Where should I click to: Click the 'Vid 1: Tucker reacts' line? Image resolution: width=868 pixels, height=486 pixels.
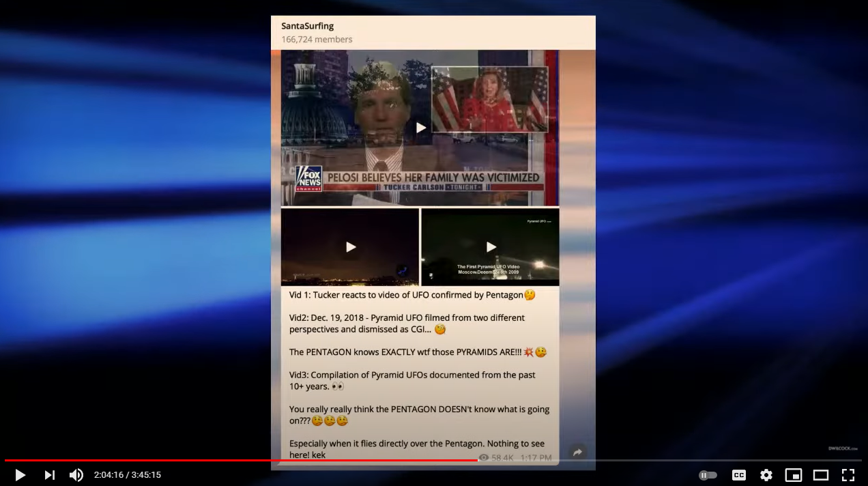point(412,295)
